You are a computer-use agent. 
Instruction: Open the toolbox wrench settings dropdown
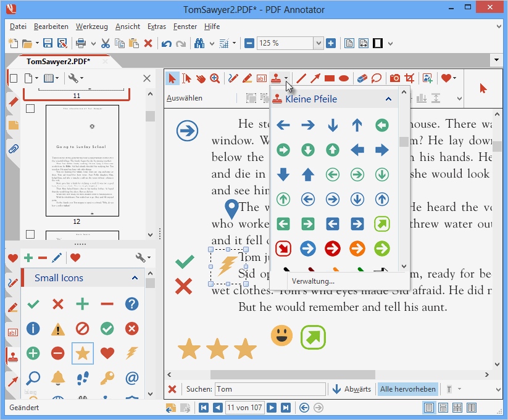click(x=143, y=258)
